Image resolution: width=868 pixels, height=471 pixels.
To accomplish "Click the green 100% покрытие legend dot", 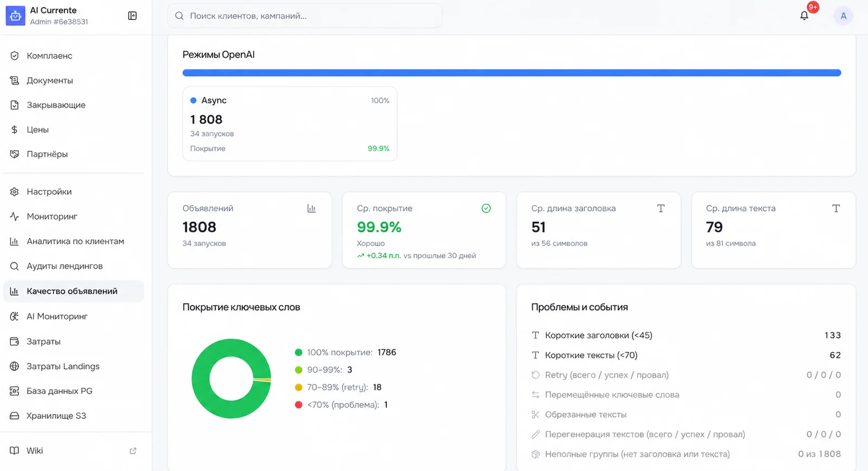I will point(298,353).
